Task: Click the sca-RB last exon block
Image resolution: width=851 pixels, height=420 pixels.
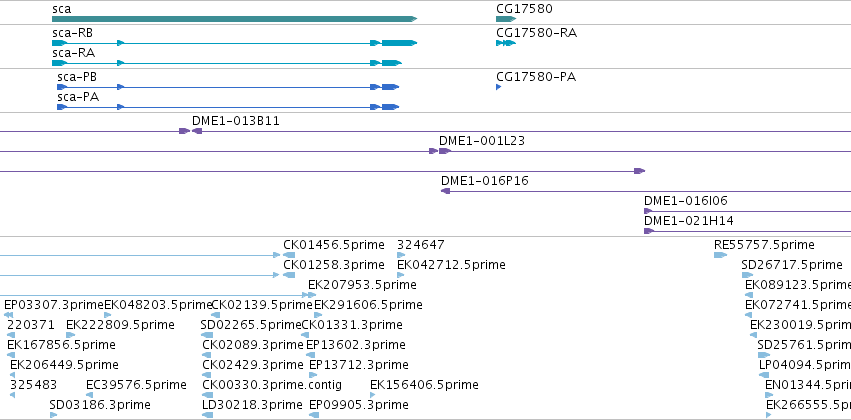Action: coord(399,43)
